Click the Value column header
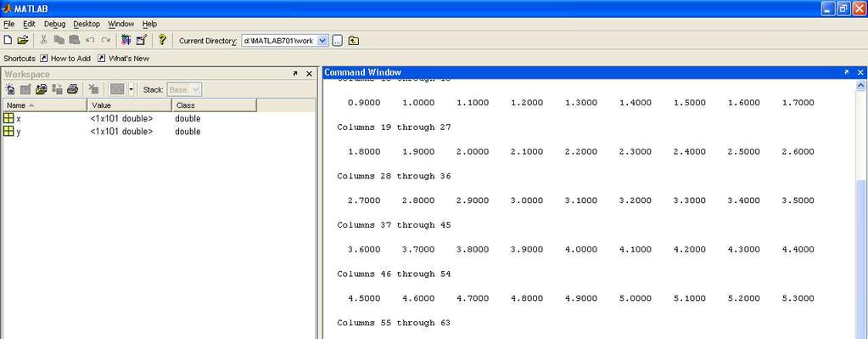The image size is (868, 339). [x=130, y=105]
